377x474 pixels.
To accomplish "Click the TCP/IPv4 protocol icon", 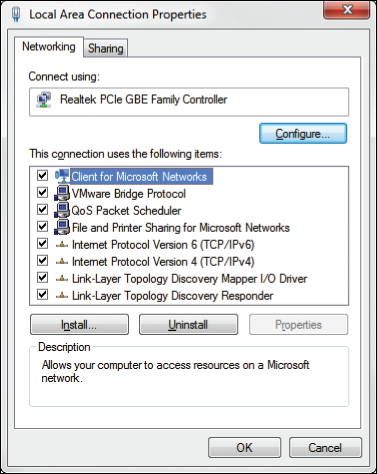I will click(x=62, y=262).
